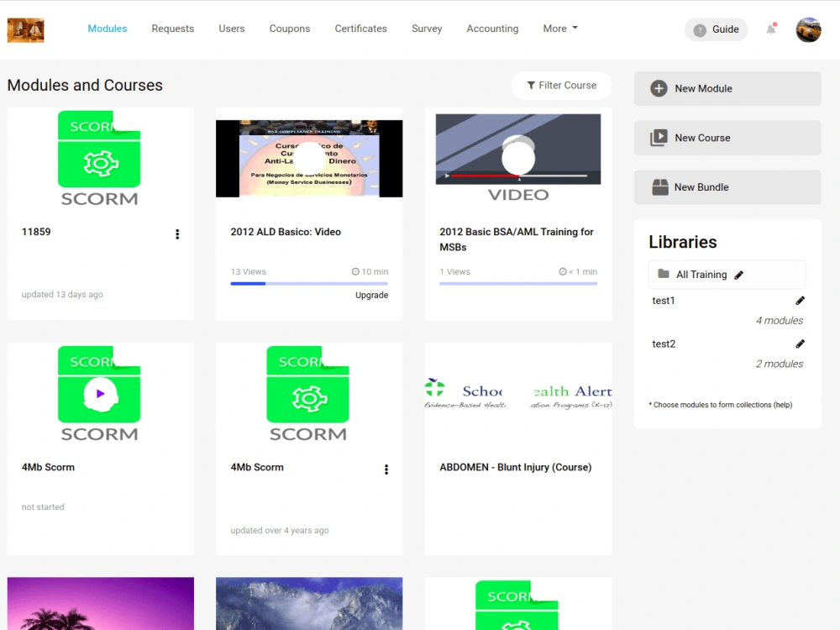Open the user profile avatar
840x630 pixels.
click(808, 29)
